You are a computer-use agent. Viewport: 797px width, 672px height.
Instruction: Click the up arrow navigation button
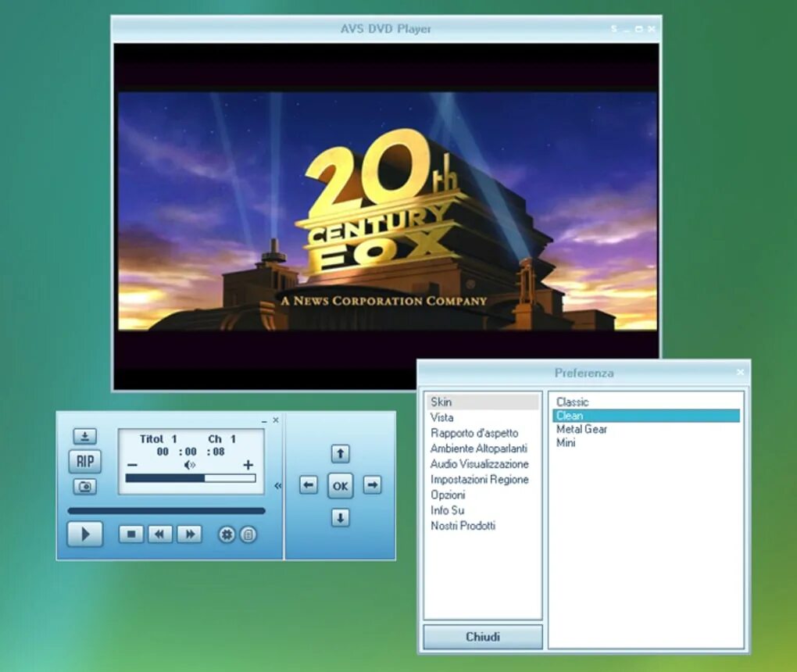(340, 453)
